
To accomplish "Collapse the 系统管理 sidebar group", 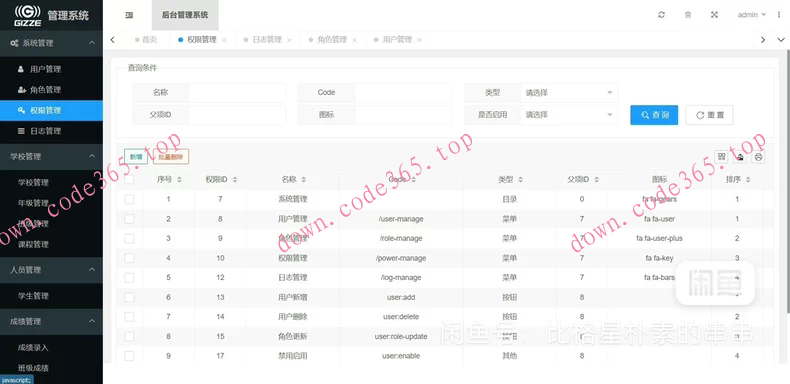I will tap(51, 43).
